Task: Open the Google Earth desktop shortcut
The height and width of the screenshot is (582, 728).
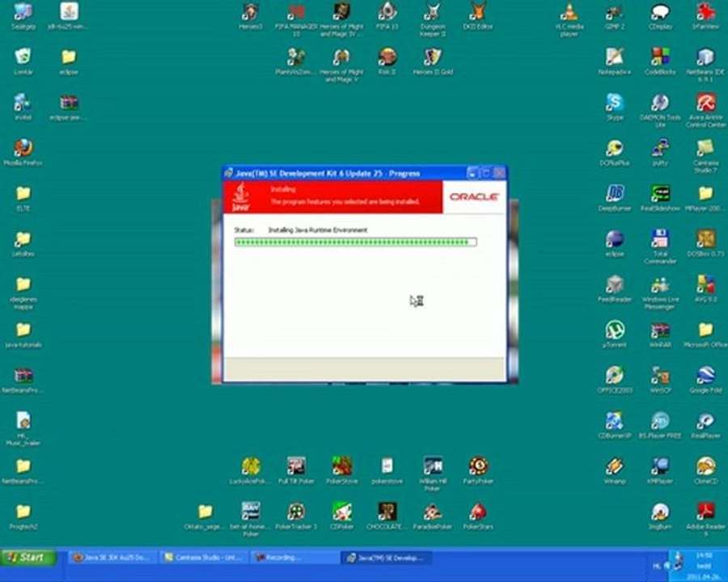Action: tap(705, 380)
